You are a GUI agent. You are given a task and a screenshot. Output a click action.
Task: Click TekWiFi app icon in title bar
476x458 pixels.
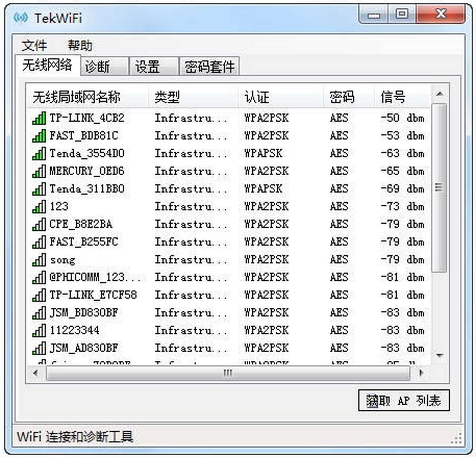[21, 18]
